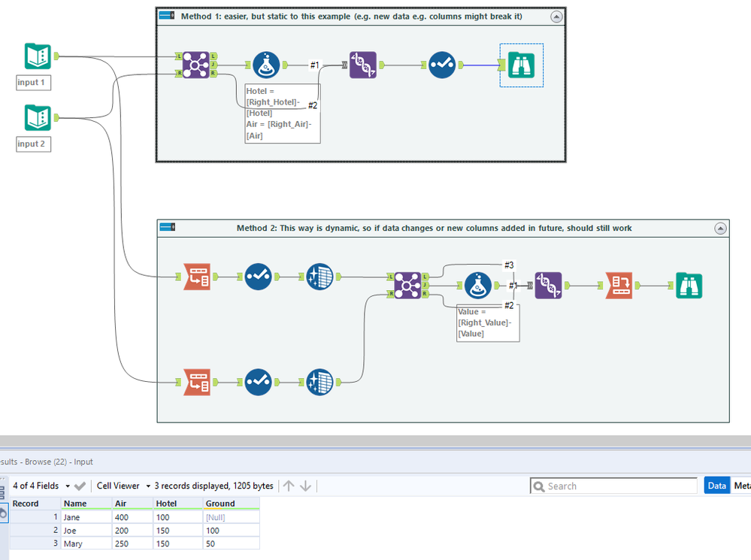
Task: Select the Formula tool in Method 2
Action: pos(477,286)
